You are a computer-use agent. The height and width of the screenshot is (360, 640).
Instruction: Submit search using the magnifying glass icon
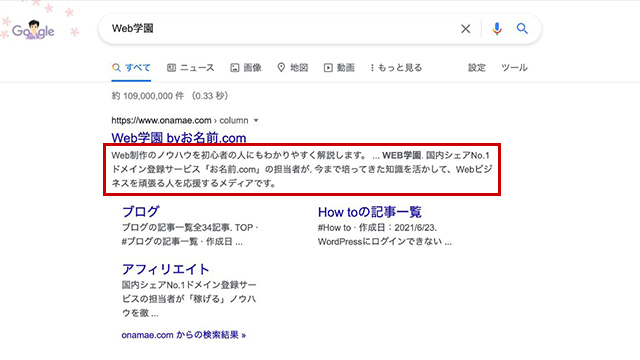[522, 29]
